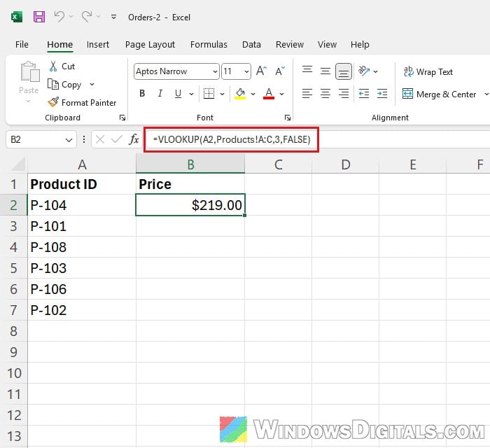Viewport: 490px width, 448px height.
Task: Switch to the Review tab
Action: click(290, 45)
